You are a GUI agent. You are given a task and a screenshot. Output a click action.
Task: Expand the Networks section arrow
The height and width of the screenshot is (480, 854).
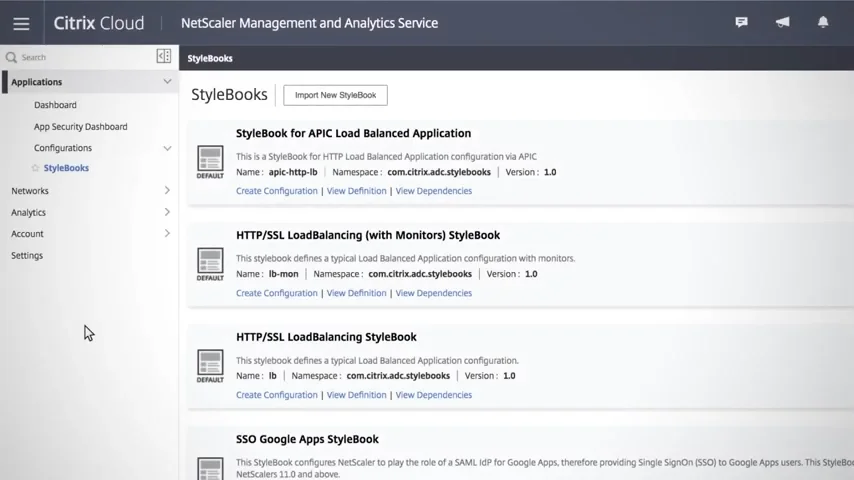pyautogui.click(x=167, y=190)
